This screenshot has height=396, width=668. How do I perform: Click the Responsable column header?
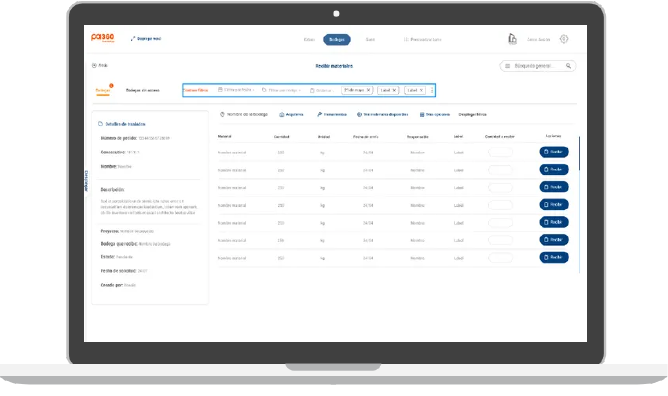point(418,137)
